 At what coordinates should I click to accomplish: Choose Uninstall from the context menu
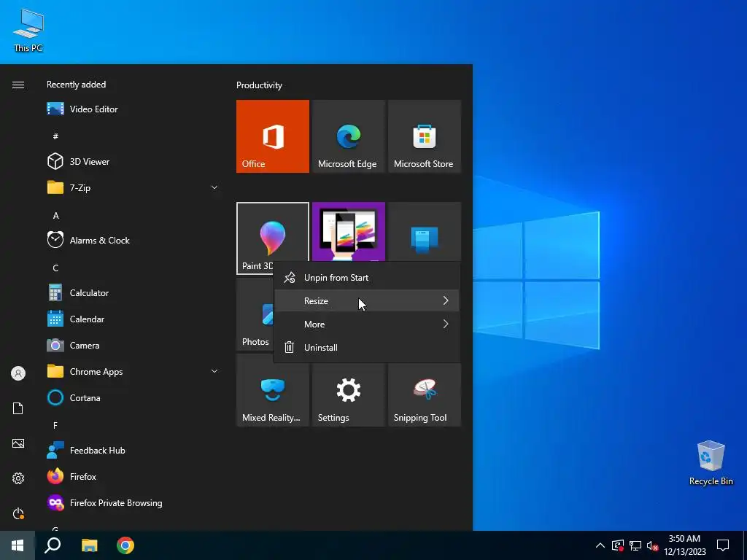click(x=367, y=348)
